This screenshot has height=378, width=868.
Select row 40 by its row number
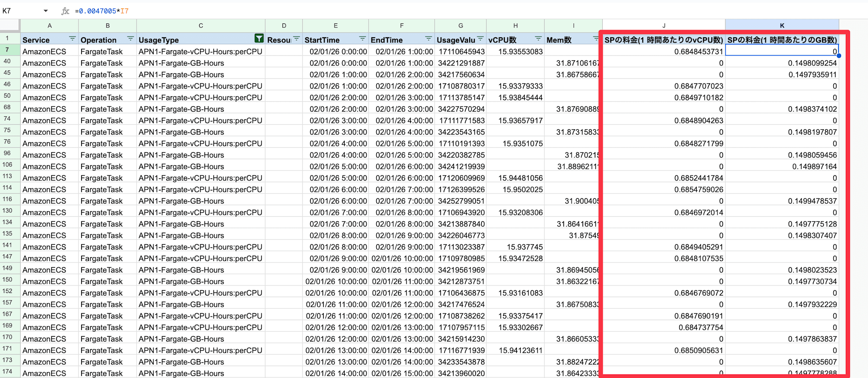(x=7, y=62)
